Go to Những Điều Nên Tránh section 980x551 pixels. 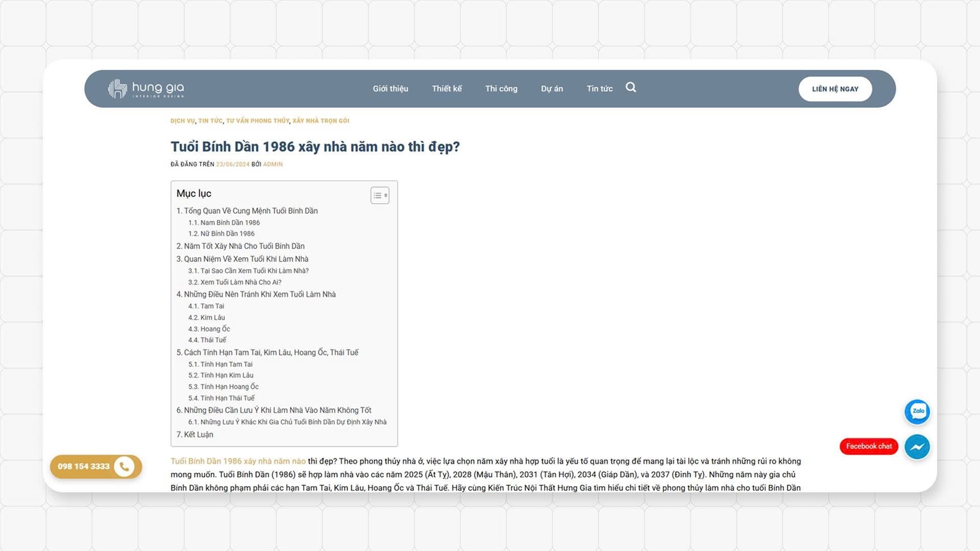256,294
